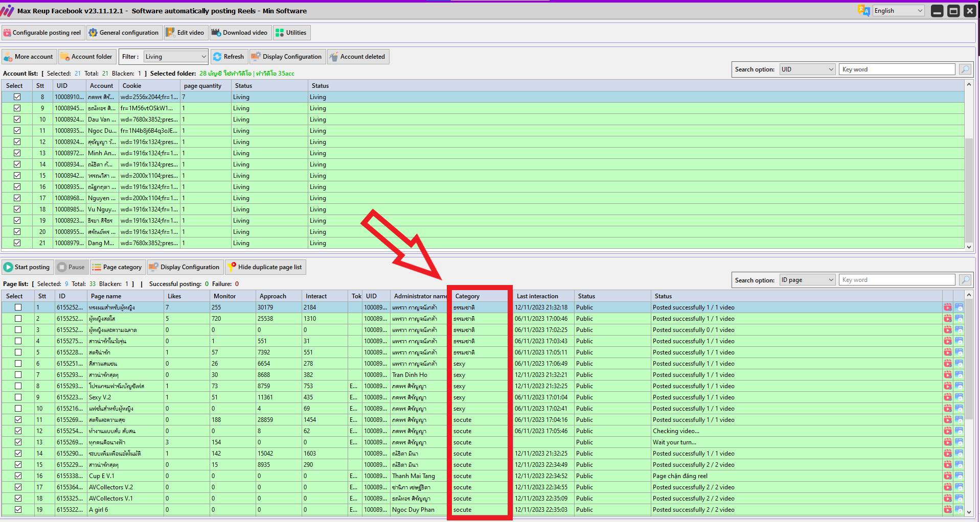Click the Pause button
The width and height of the screenshot is (980, 522).
click(71, 267)
